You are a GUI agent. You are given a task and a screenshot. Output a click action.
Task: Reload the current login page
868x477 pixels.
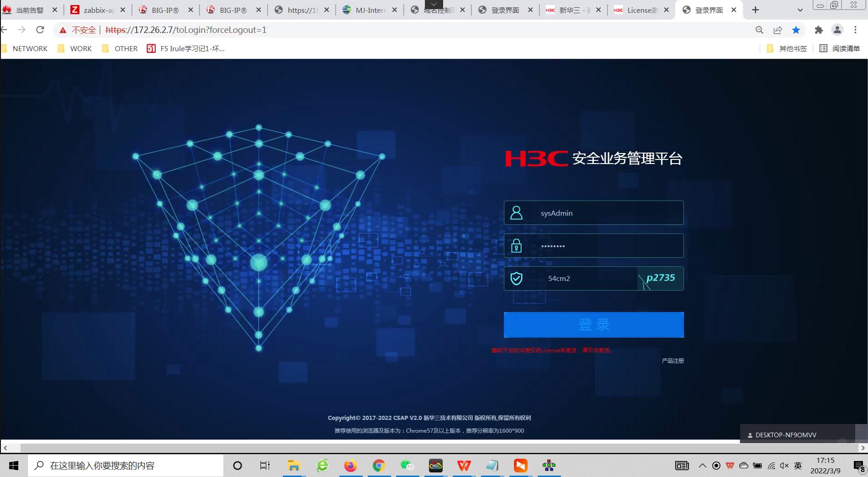pos(40,30)
